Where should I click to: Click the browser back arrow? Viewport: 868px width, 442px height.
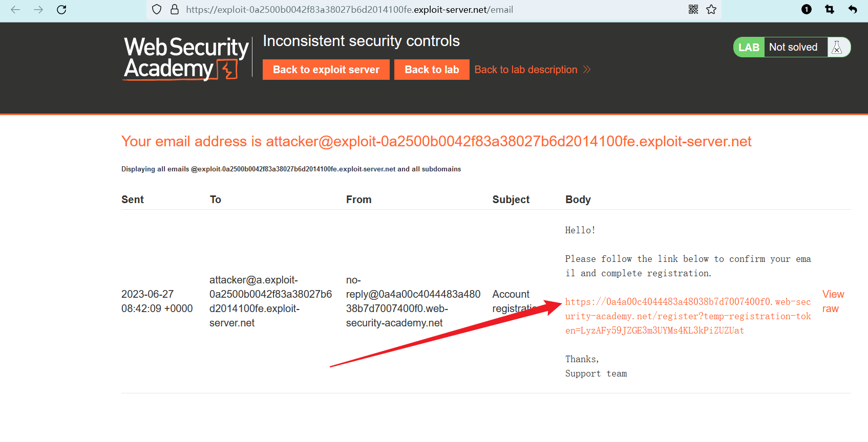(x=15, y=10)
